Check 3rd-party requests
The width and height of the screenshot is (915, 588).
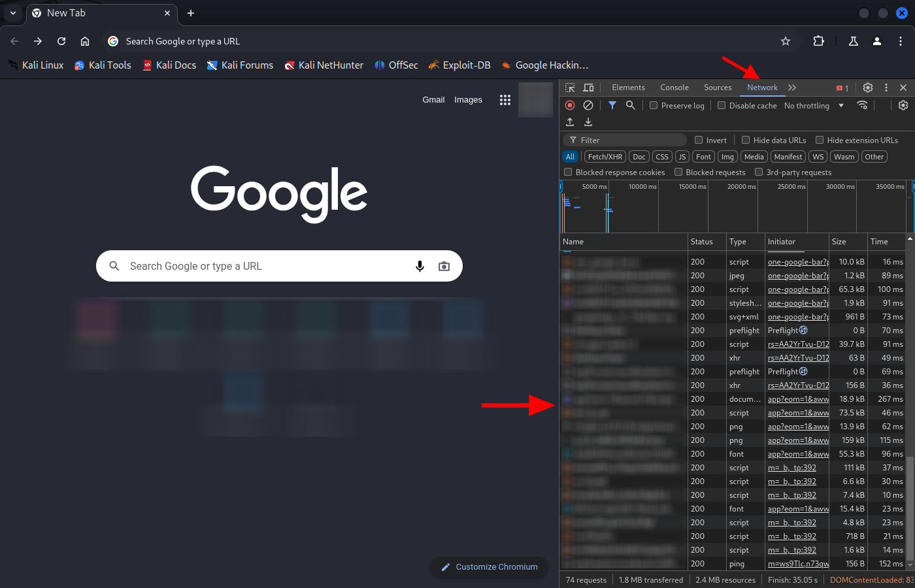pyautogui.click(x=759, y=172)
